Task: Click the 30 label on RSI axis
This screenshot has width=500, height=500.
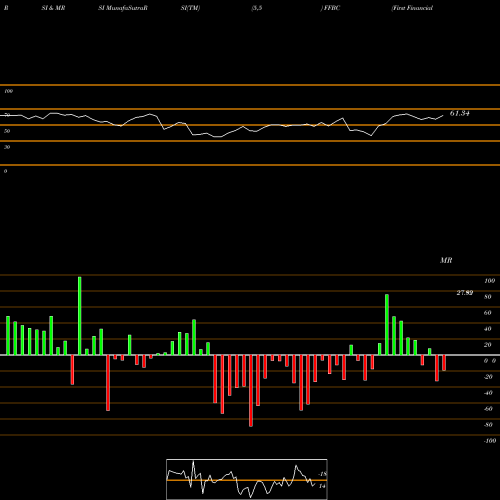Action: click(7, 147)
